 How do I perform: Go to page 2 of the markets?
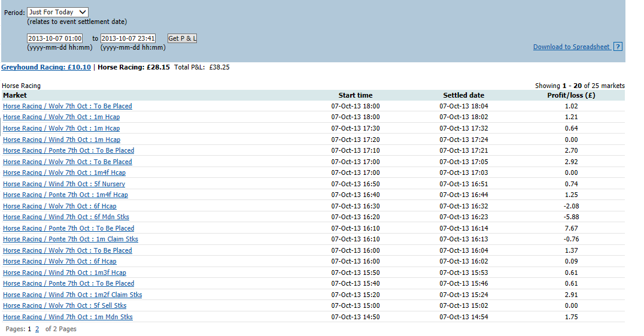coord(37,329)
